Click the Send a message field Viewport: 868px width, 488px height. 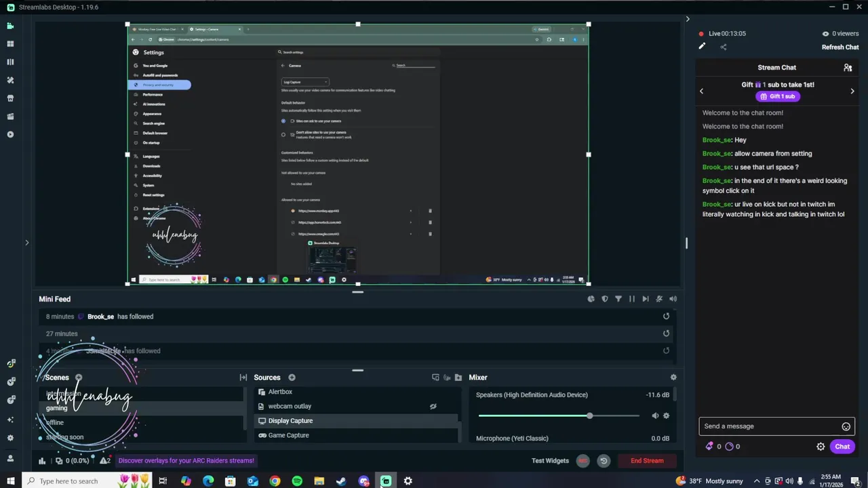[x=776, y=426]
